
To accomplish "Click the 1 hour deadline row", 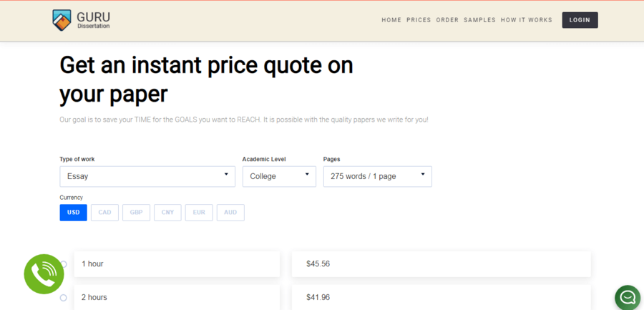I will (x=177, y=264).
